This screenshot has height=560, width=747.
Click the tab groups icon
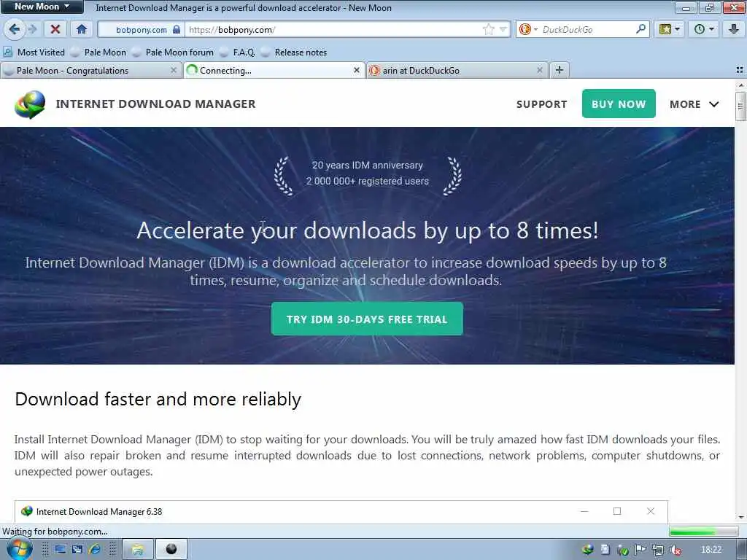pos(740,70)
